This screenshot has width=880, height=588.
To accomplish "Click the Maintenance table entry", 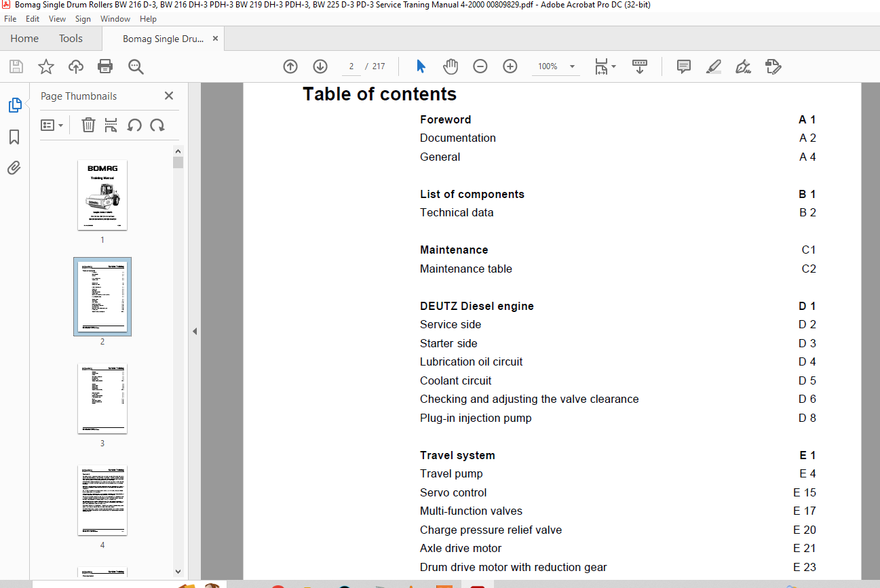I will [466, 269].
